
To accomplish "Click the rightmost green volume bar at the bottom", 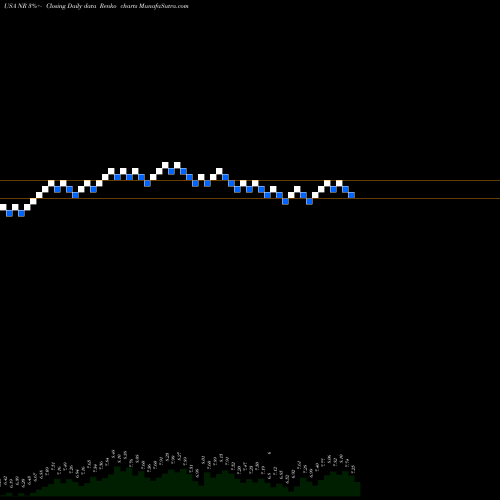I will click(x=357, y=489).
